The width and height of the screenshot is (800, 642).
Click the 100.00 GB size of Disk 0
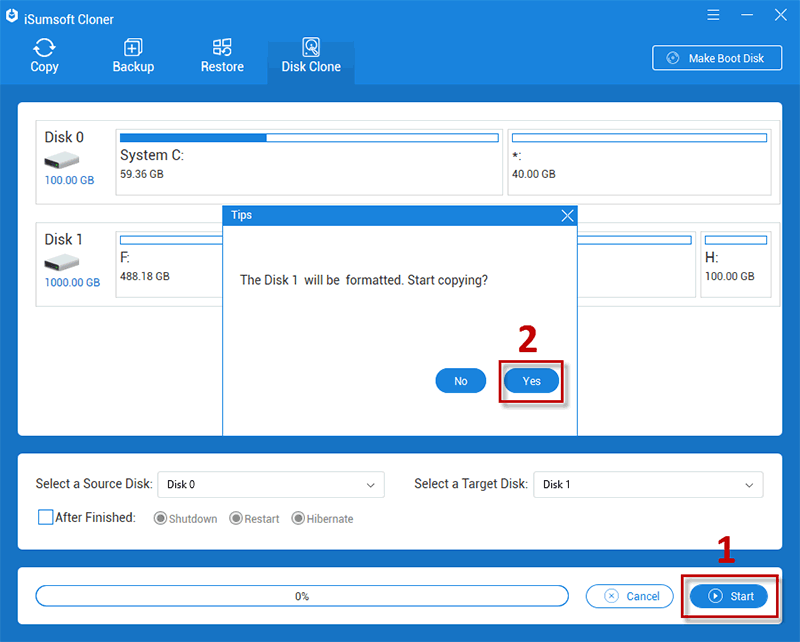pos(69,180)
